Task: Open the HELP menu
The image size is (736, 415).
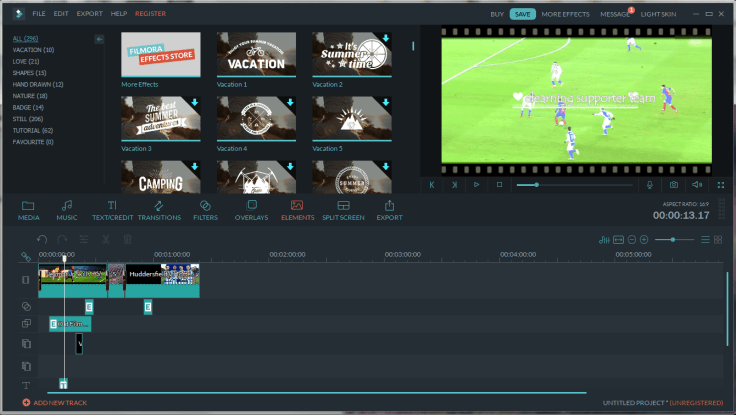Action: pos(119,14)
